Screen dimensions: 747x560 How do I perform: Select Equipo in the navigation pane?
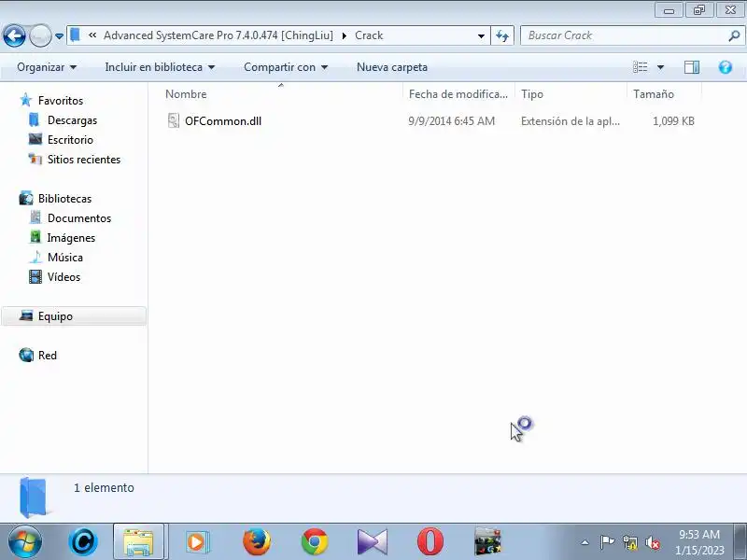pos(74,316)
